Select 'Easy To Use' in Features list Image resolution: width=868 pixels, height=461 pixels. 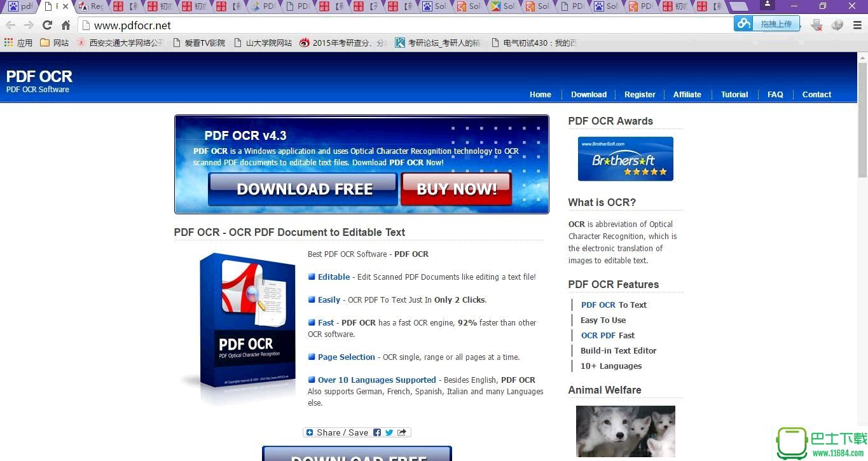(x=603, y=320)
